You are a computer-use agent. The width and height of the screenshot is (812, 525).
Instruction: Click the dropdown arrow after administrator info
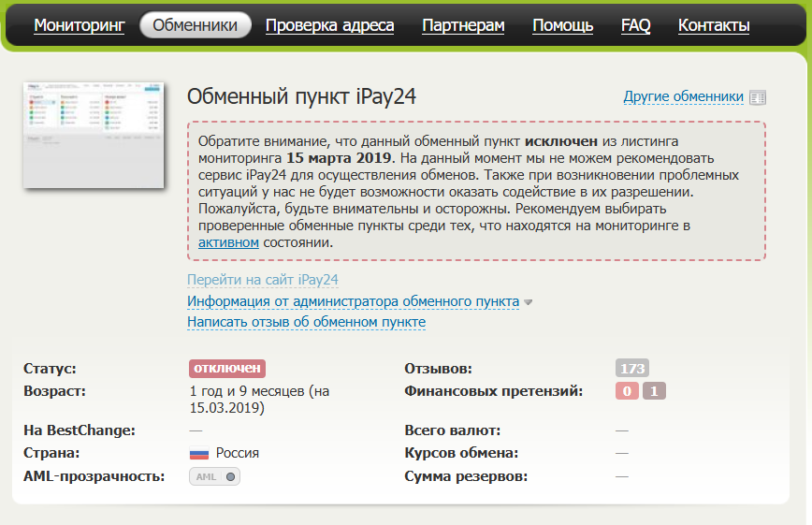tap(528, 302)
